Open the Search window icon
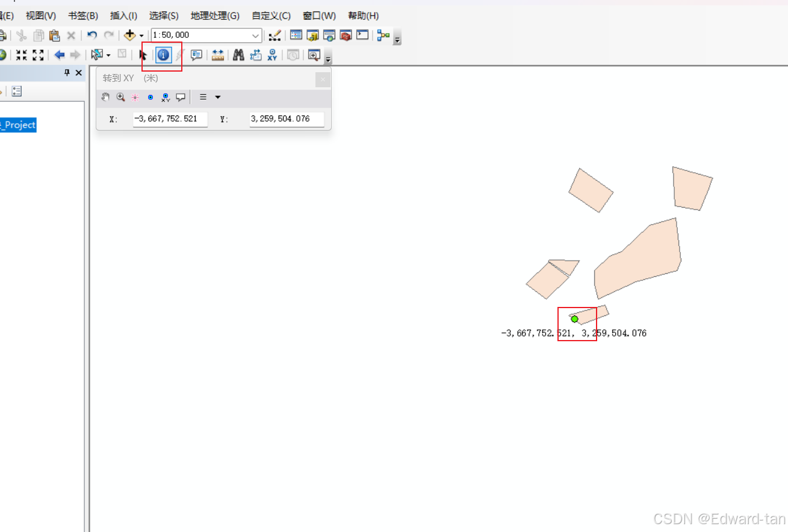Screen dimensions: 788x532 coord(329,36)
